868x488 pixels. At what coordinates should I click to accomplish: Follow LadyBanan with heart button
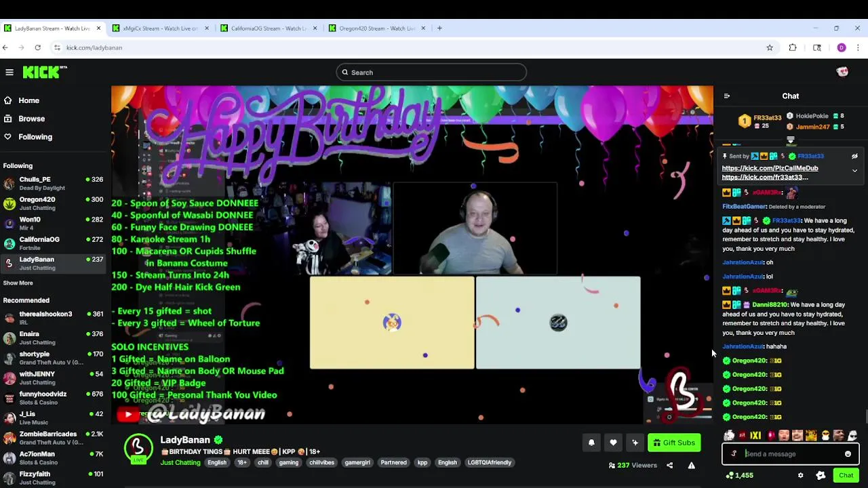(613, 443)
